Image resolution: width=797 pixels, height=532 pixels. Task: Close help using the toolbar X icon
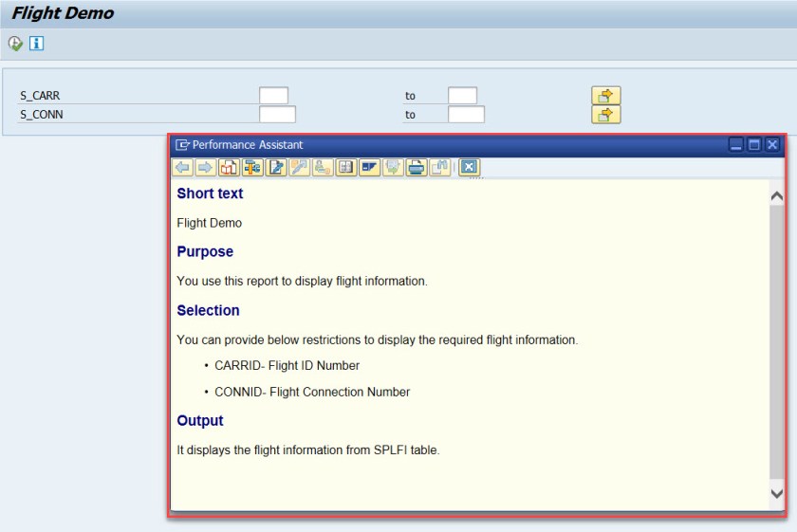pyautogui.click(x=469, y=168)
